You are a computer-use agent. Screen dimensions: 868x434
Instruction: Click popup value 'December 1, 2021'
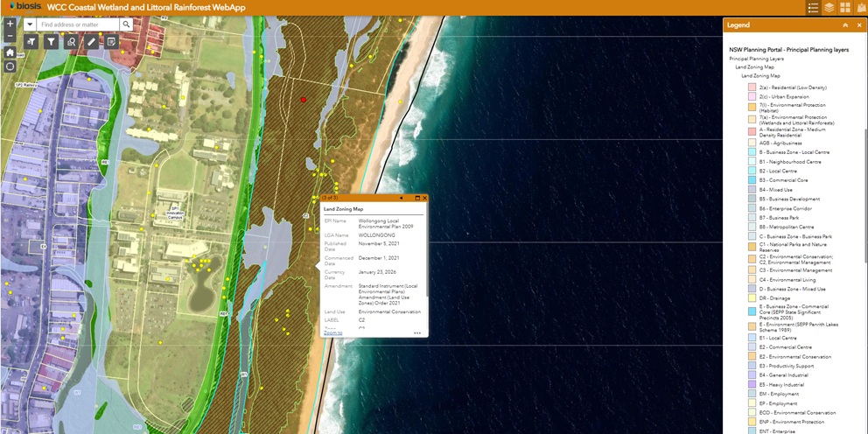tap(378, 258)
